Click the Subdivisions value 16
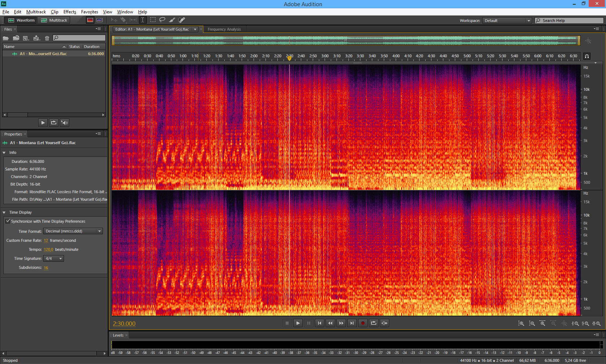This screenshot has height=364, width=606. click(46, 268)
